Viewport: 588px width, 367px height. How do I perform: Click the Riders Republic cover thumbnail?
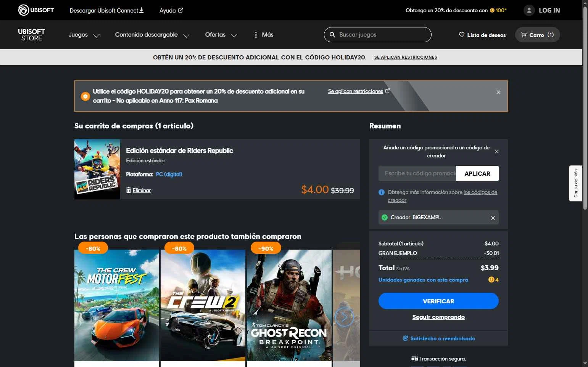97,169
